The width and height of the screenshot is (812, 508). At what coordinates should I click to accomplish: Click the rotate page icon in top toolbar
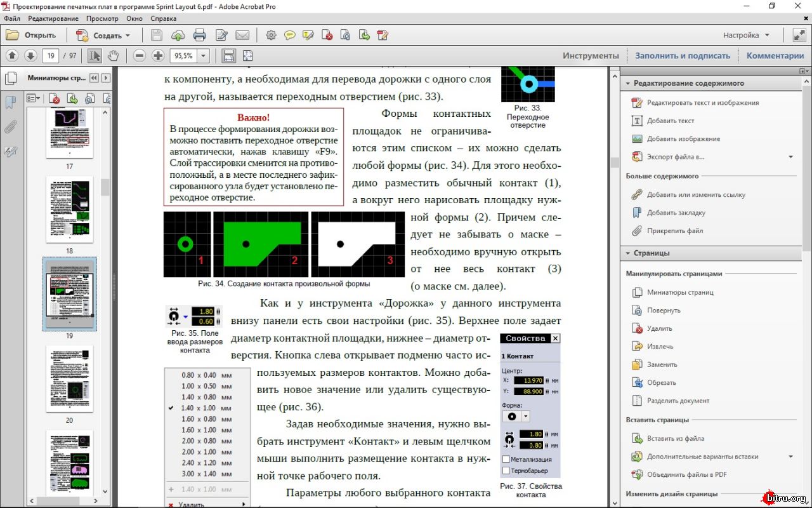pyautogui.click(x=346, y=35)
